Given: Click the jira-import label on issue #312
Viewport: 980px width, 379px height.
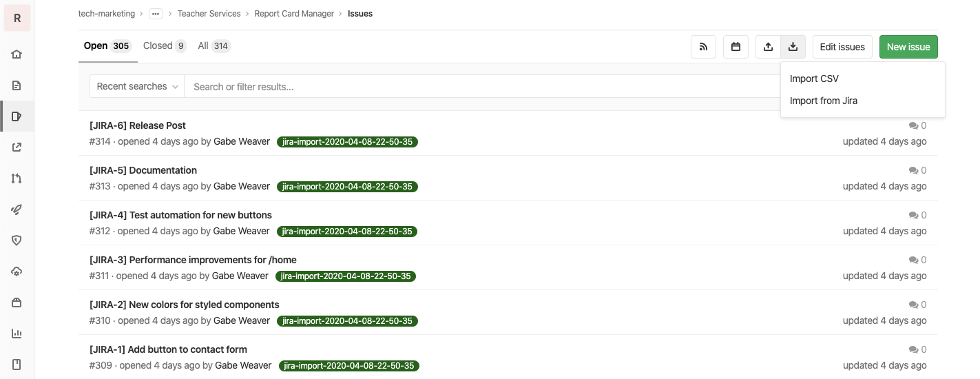Looking at the screenshot, I should pyautogui.click(x=347, y=232).
